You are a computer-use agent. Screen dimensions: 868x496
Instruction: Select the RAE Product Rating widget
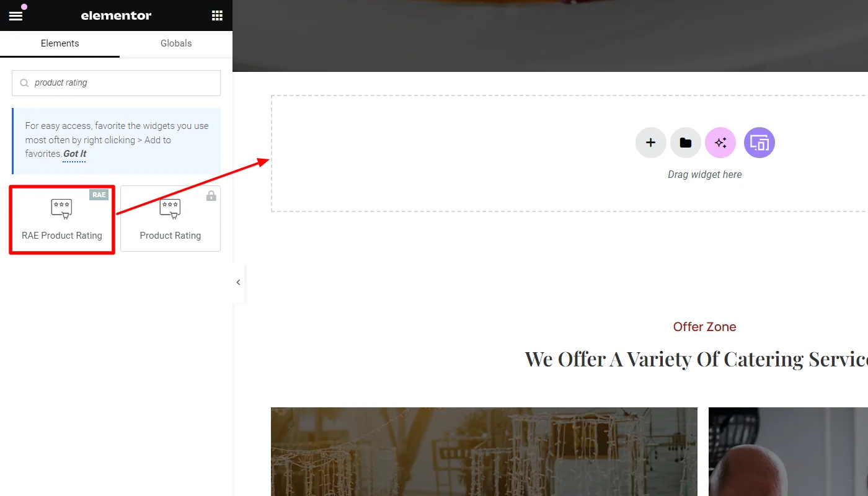[x=62, y=219]
